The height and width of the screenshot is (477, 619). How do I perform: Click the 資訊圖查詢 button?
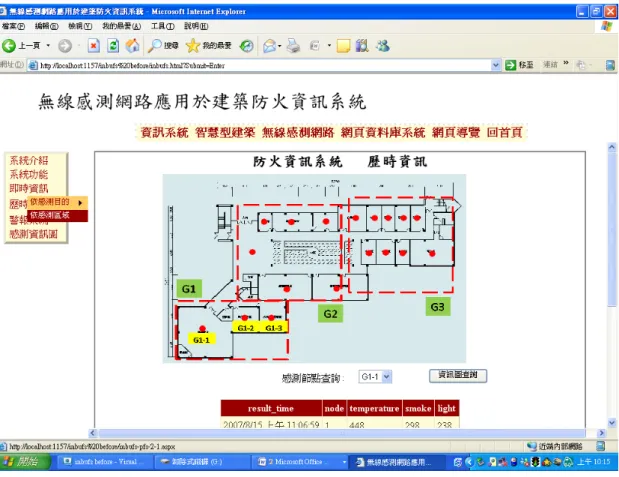(458, 376)
